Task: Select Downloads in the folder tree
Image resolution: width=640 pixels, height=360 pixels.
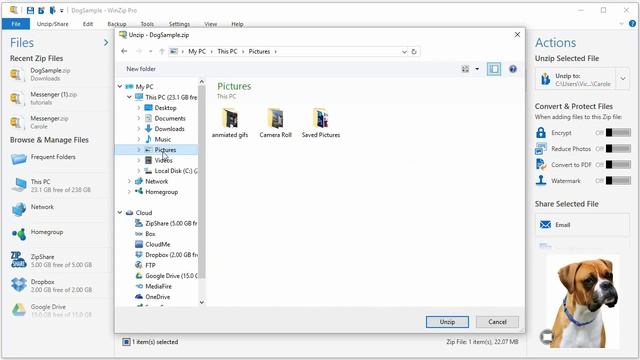Action: (169, 129)
